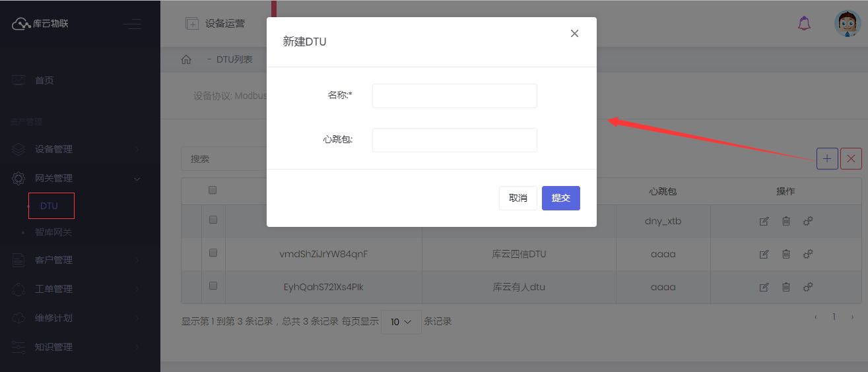This screenshot has height=372, width=868.
Task: Open the user avatar profile
Action: [x=848, y=24]
